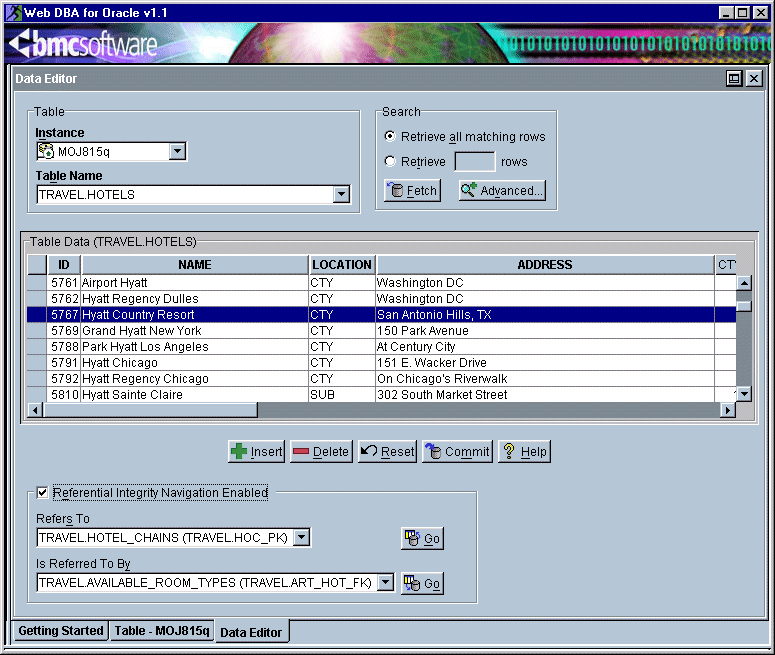Screen dimensions: 775x655
Task: Click the rows count input field
Action: coord(474,162)
